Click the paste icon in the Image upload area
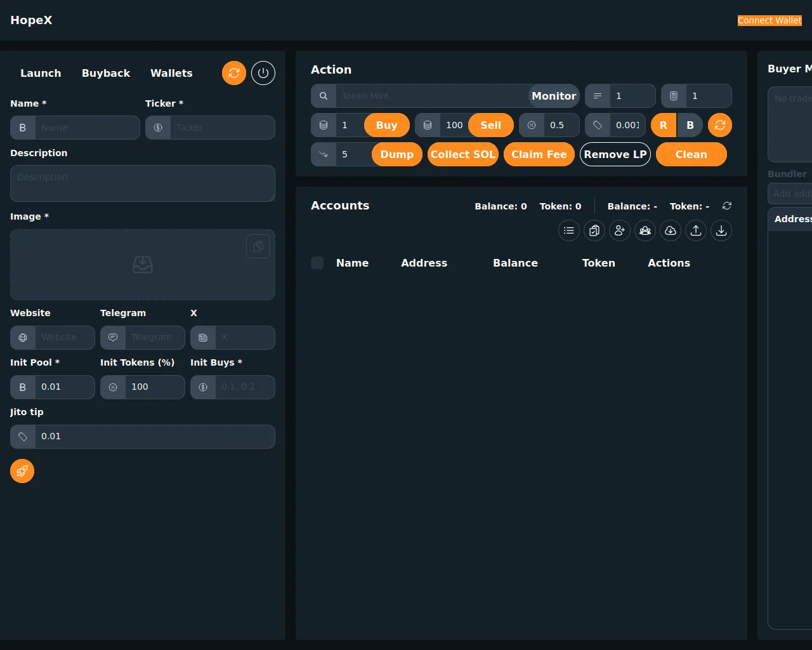 point(258,246)
